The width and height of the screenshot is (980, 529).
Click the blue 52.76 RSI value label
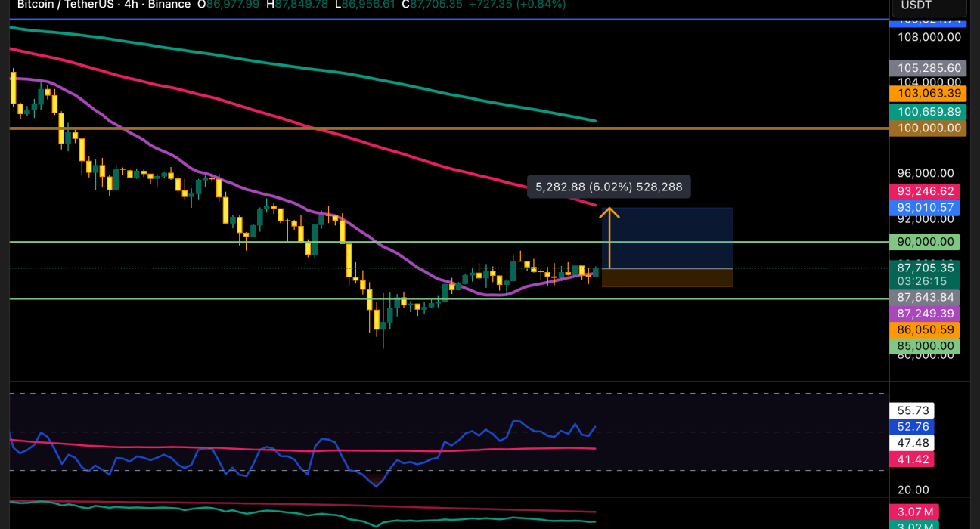click(x=914, y=427)
